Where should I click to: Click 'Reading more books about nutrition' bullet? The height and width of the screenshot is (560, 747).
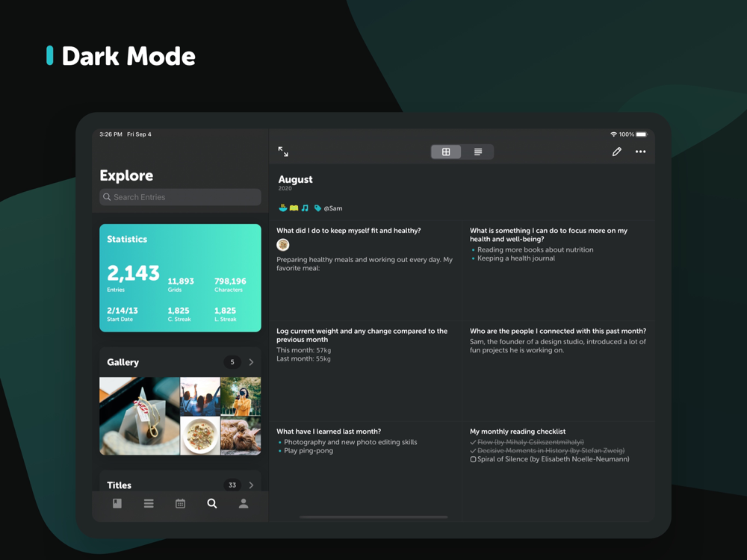click(x=535, y=249)
